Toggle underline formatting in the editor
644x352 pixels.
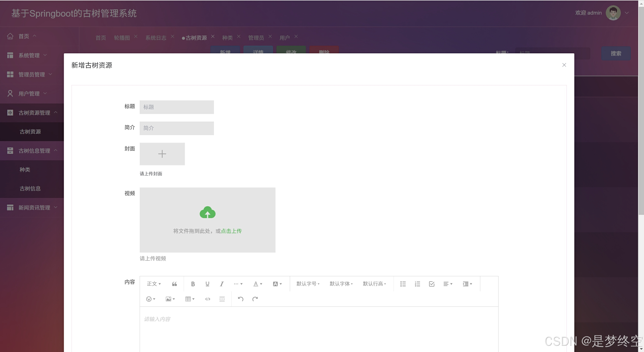(207, 284)
